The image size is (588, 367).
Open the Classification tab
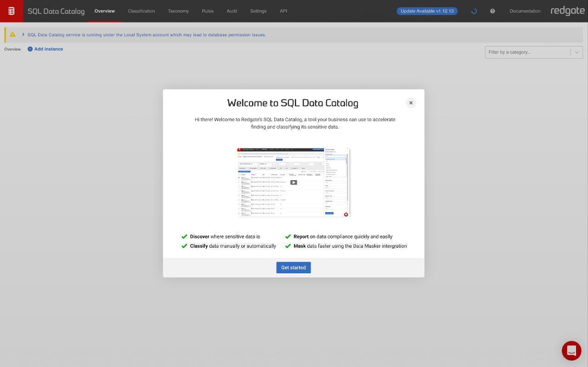[x=141, y=11]
